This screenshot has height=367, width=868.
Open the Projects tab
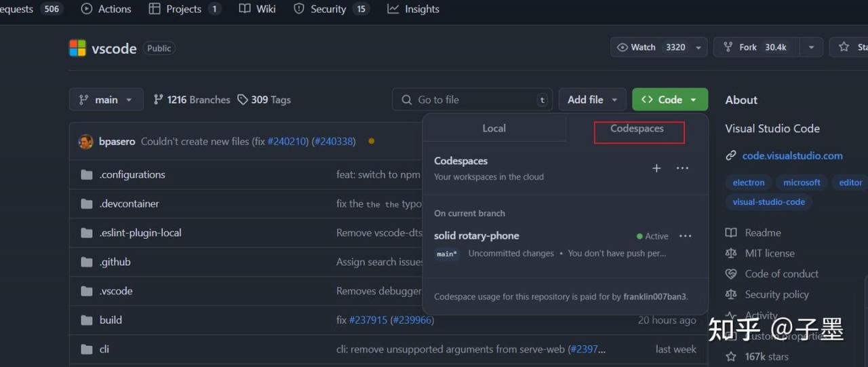pyautogui.click(x=184, y=9)
